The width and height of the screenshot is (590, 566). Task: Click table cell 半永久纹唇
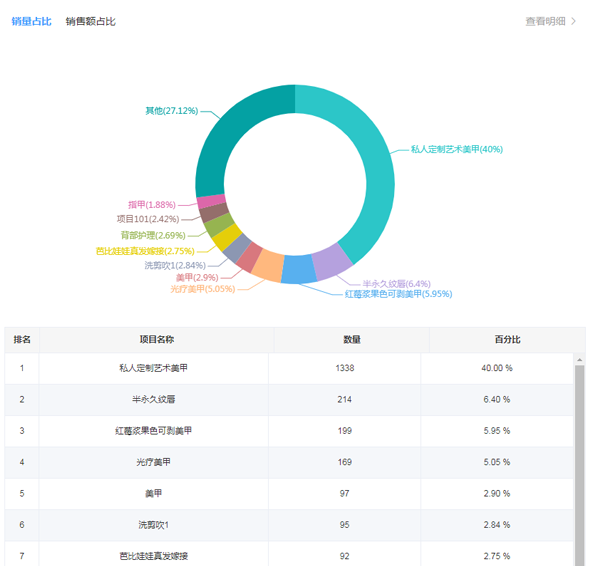pos(154,399)
